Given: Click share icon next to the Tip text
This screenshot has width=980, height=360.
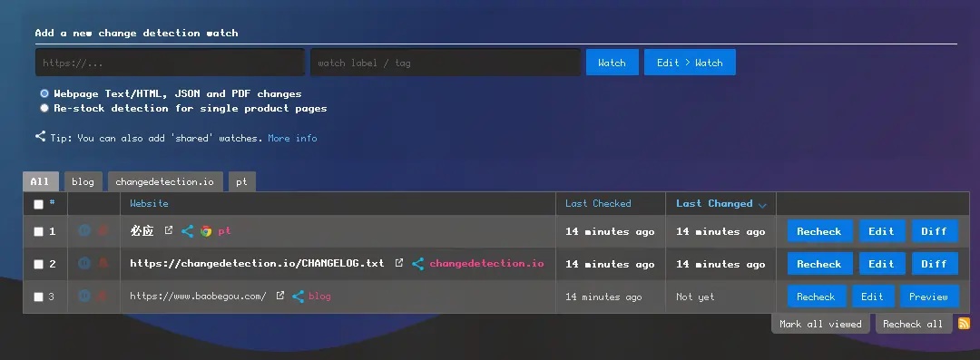Looking at the screenshot, I should click(41, 136).
